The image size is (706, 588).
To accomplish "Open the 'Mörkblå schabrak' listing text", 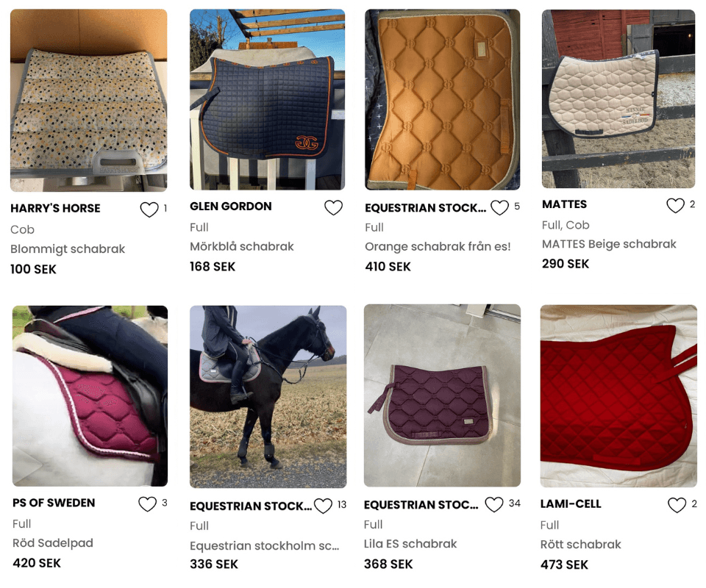I will [242, 246].
